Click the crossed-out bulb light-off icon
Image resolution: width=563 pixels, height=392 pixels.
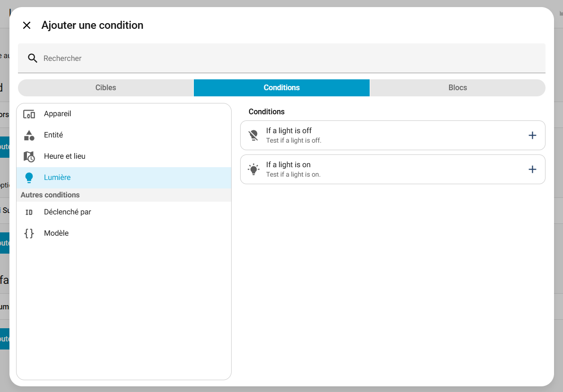(x=254, y=136)
